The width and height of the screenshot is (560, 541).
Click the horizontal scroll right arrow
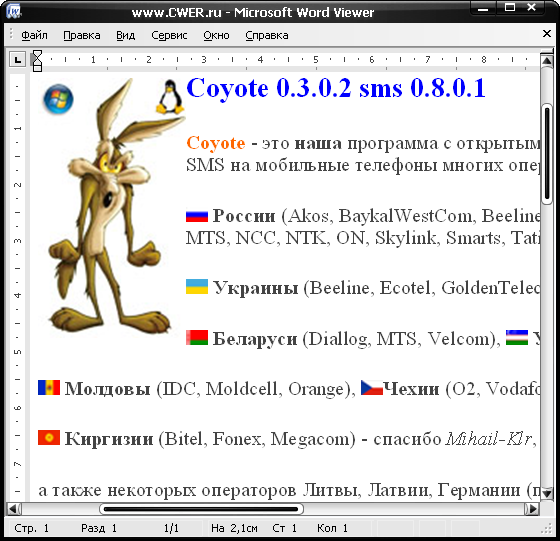pyautogui.click(x=532, y=509)
